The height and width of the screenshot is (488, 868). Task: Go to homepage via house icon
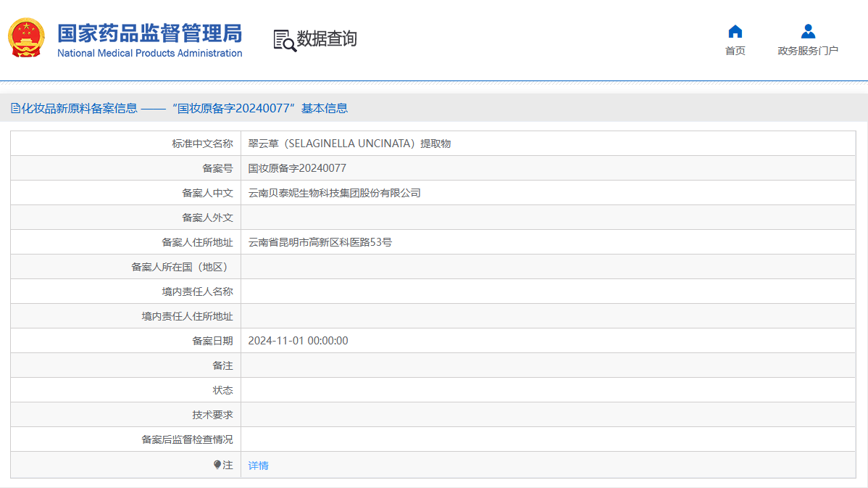[735, 31]
